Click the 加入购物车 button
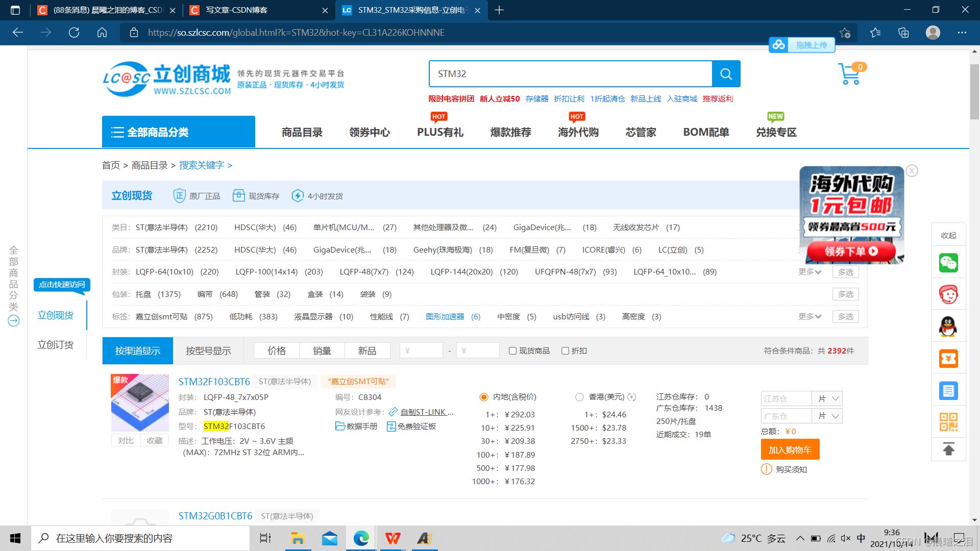This screenshot has width=980, height=551. pos(790,450)
